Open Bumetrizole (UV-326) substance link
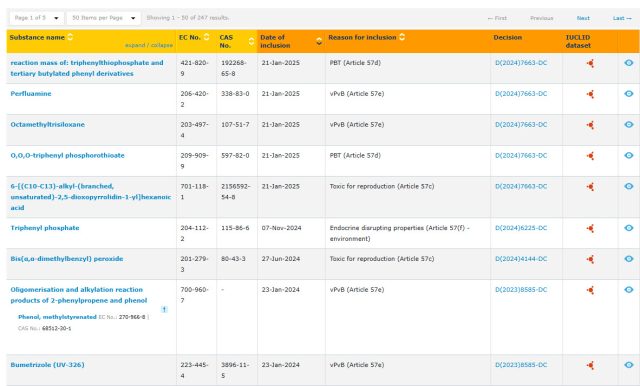 [x=47, y=364]
